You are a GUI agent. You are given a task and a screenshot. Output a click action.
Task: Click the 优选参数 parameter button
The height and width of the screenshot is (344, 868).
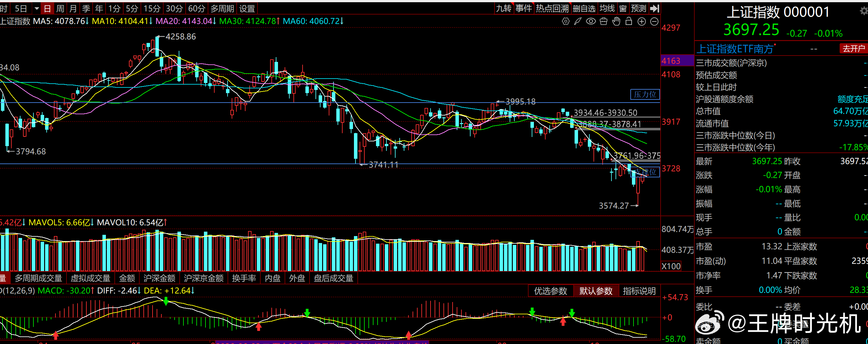click(551, 291)
